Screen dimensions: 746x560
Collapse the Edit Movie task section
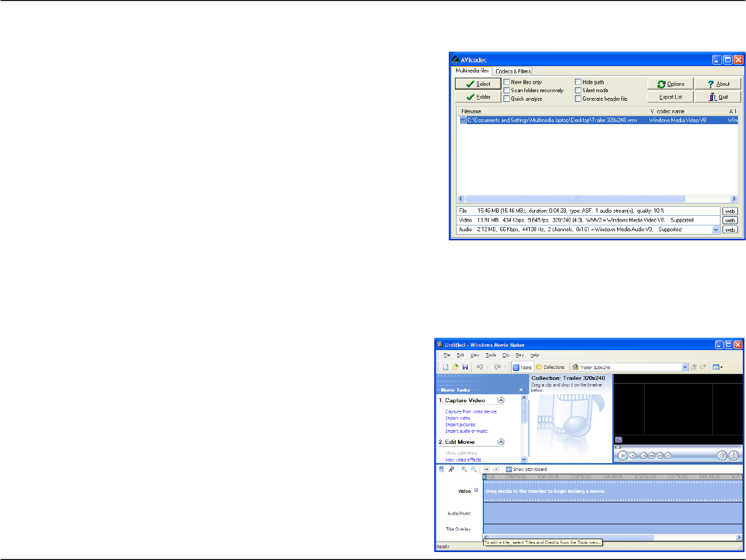coord(501,442)
